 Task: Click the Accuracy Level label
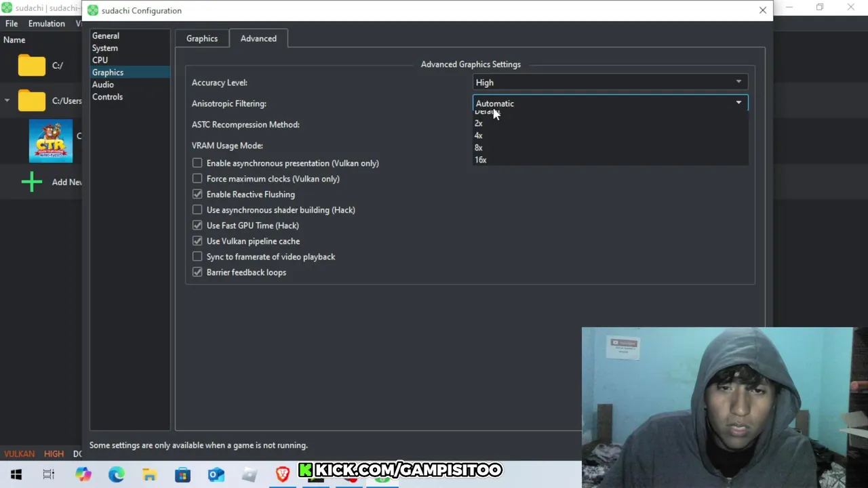(x=220, y=83)
